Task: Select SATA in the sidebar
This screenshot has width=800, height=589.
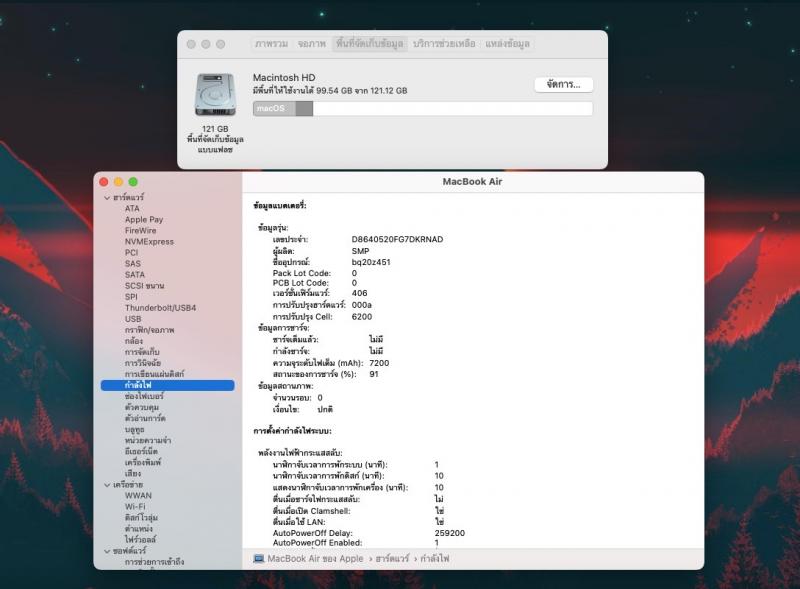Action: click(135, 275)
